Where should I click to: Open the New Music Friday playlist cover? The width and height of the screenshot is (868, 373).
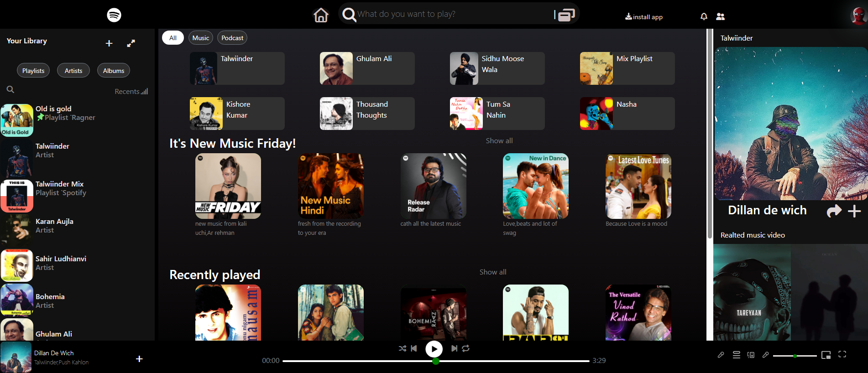tap(228, 186)
